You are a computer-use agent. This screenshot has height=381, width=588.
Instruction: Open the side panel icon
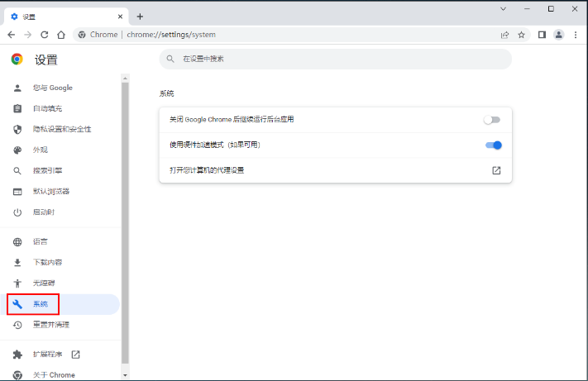pyautogui.click(x=542, y=35)
